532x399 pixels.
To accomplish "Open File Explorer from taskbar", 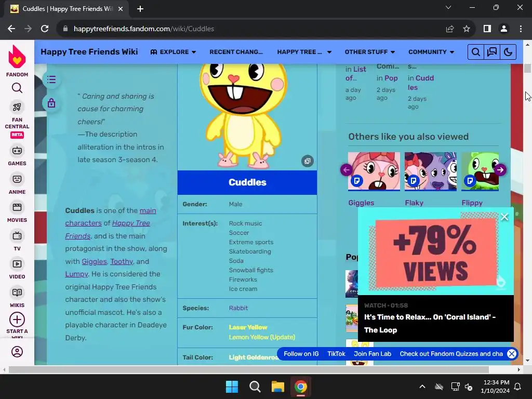I will click(277, 387).
